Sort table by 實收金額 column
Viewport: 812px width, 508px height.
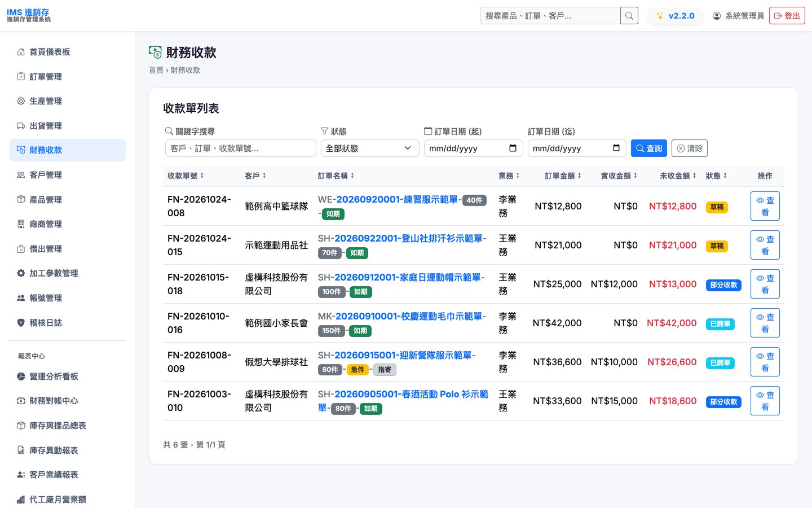point(619,176)
